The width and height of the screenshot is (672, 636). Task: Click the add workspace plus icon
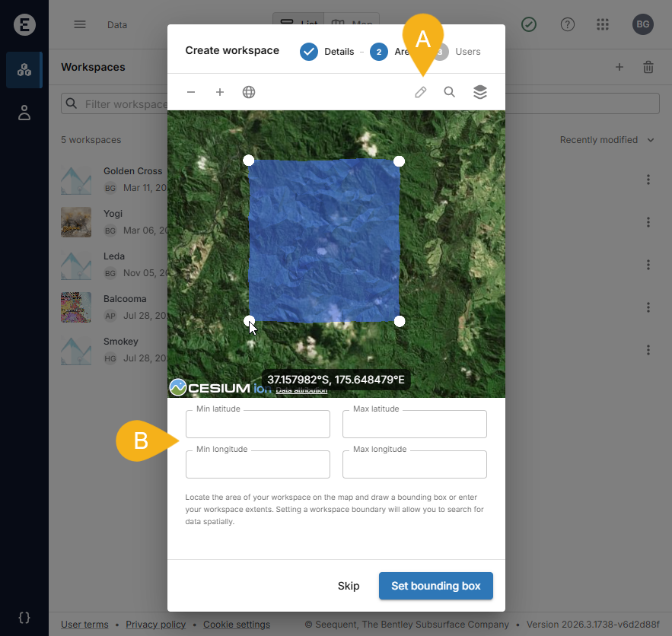click(619, 67)
